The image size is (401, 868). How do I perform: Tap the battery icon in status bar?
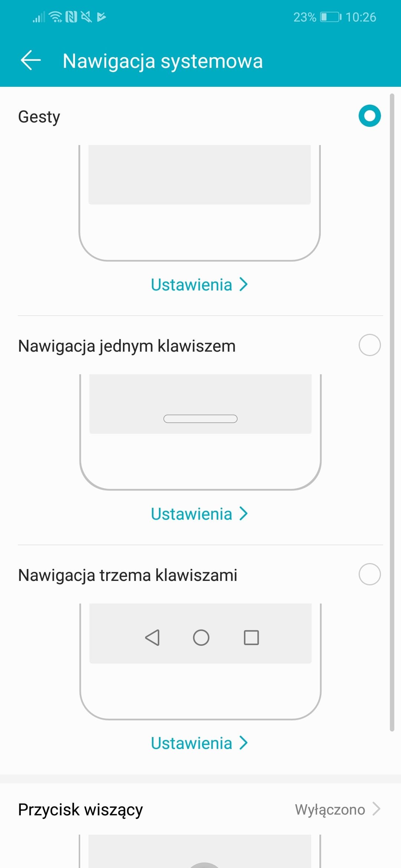(x=330, y=17)
